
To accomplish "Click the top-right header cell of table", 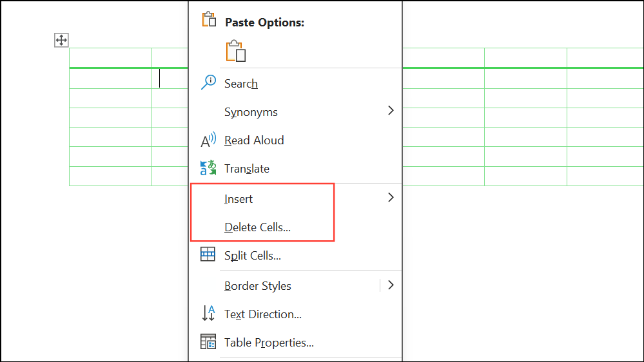I will 605,57.
